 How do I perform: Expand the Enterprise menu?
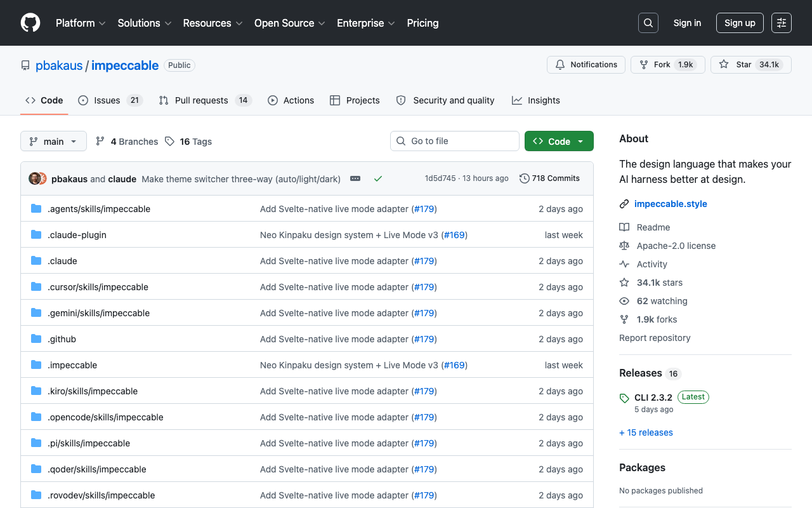[x=366, y=23]
